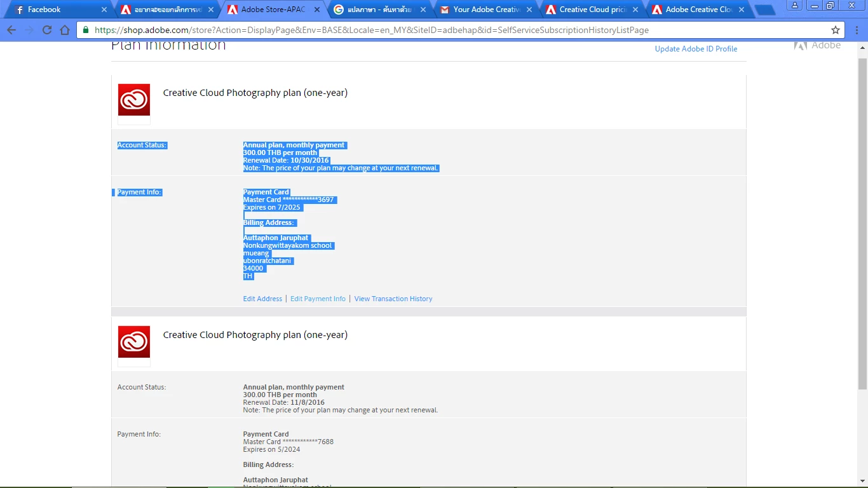Open the Chrome user profile button

794,5
